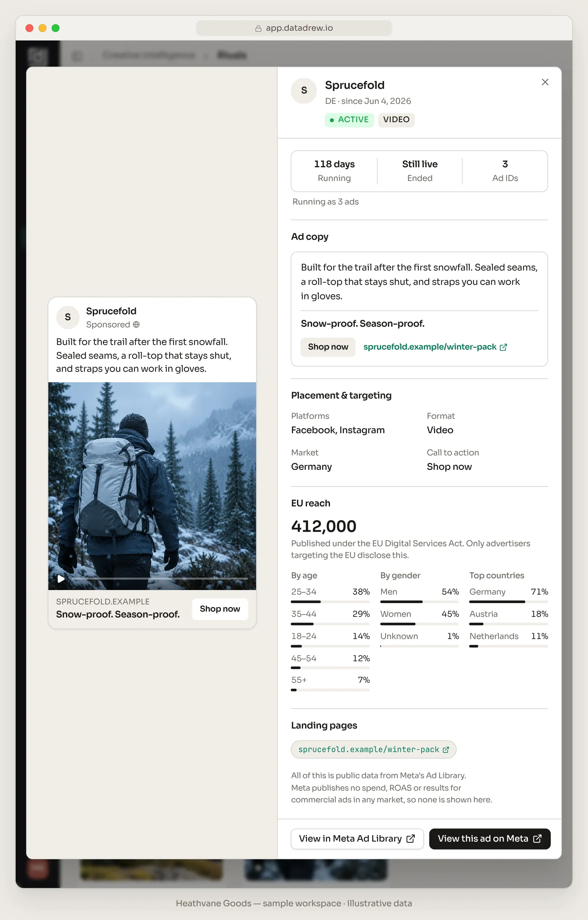Click the ad video thumbnail image

pos(152,486)
